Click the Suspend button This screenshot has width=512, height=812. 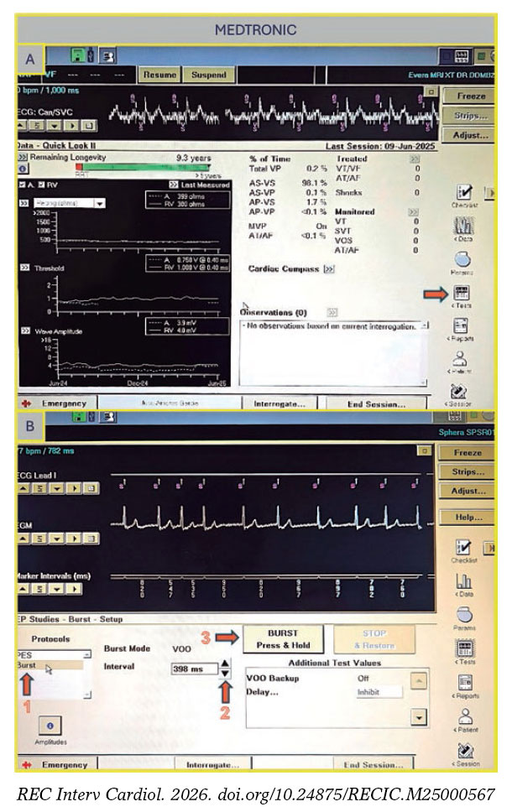pyautogui.click(x=208, y=75)
